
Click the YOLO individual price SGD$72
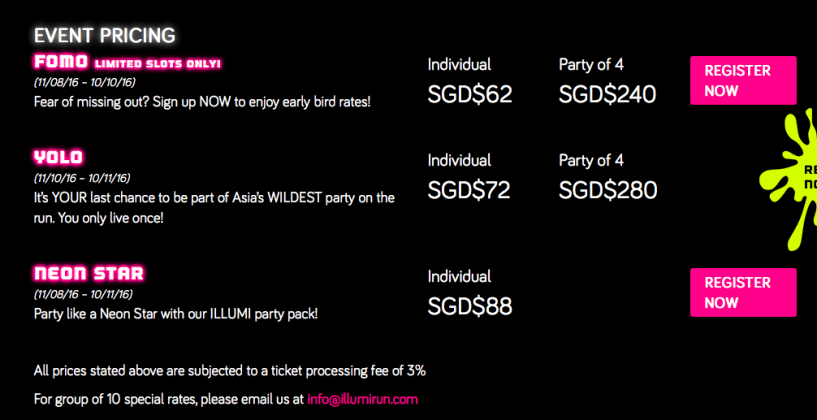[x=469, y=190]
